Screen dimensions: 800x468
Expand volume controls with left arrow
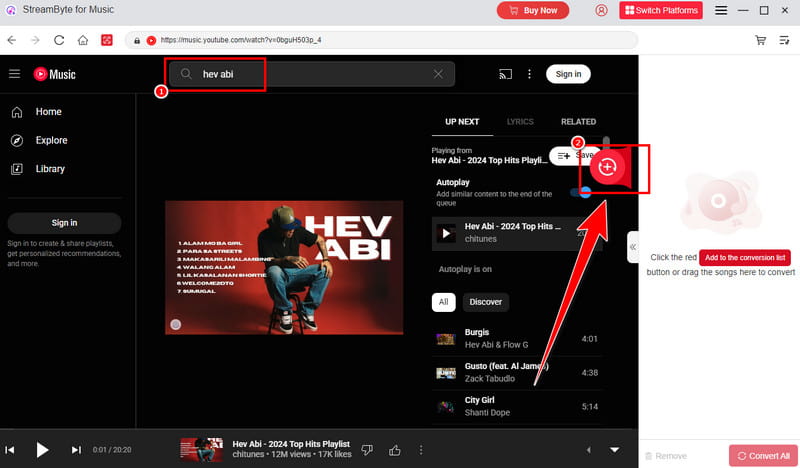click(588, 450)
